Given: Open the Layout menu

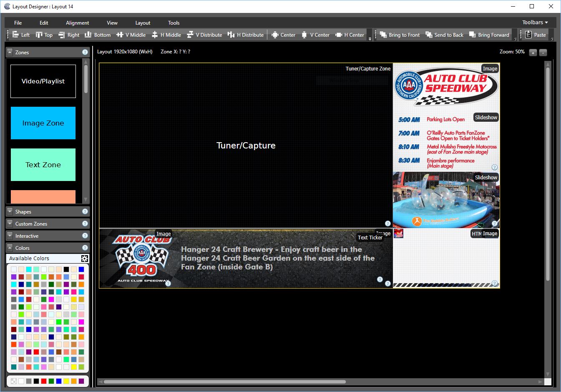Looking at the screenshot, I should point(143,23).
